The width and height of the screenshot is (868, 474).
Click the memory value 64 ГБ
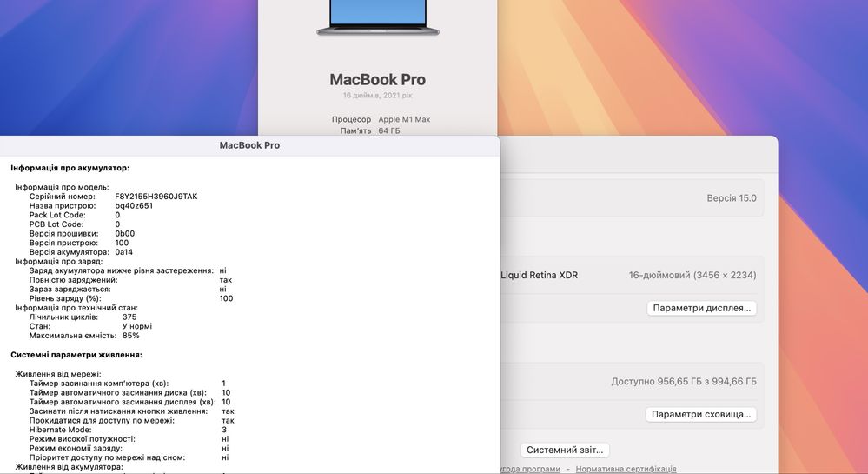[x=389, y=130]
